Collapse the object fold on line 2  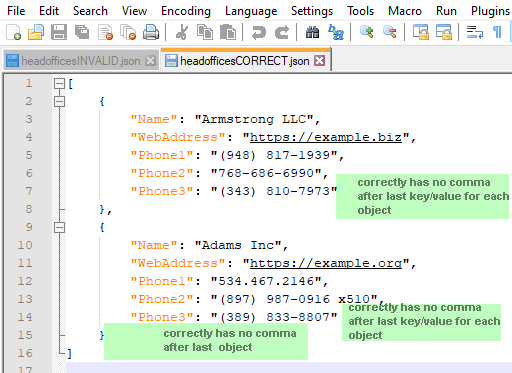pos(59,101)
